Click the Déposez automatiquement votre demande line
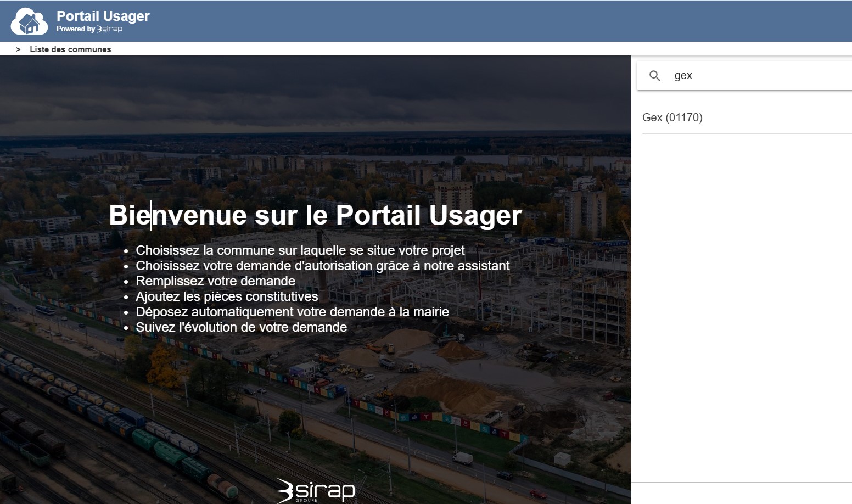 pos(292,312)
